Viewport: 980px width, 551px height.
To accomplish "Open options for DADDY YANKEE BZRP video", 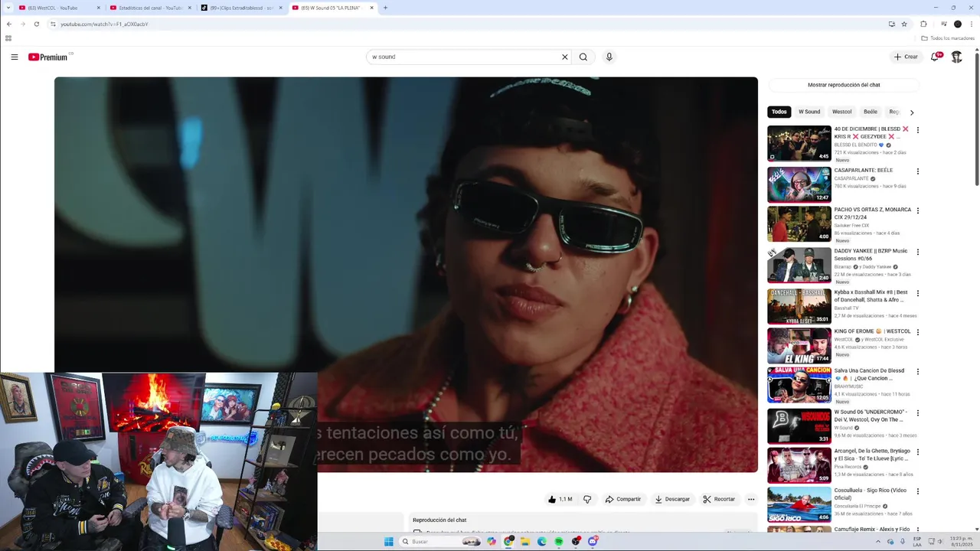I will tap(917, 252).
